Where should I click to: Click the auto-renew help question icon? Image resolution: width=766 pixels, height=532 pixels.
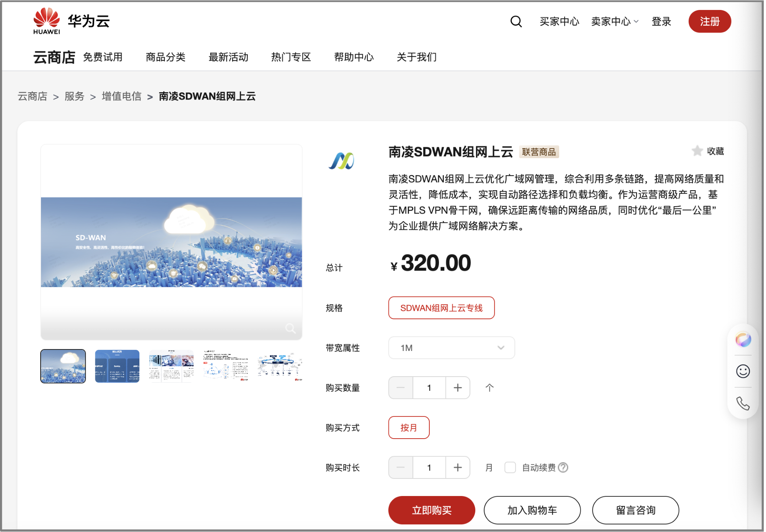tap(563, 467)
